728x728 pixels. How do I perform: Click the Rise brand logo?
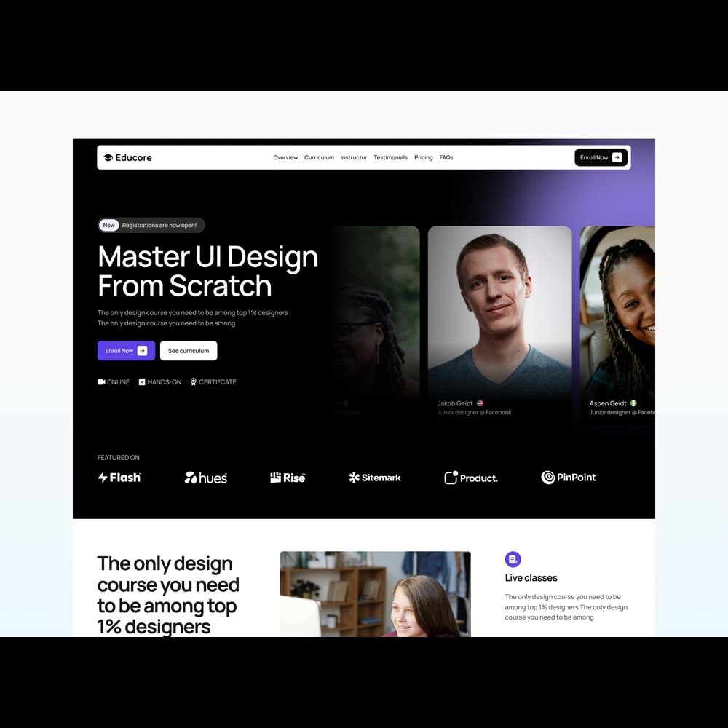tap(288, 478)
